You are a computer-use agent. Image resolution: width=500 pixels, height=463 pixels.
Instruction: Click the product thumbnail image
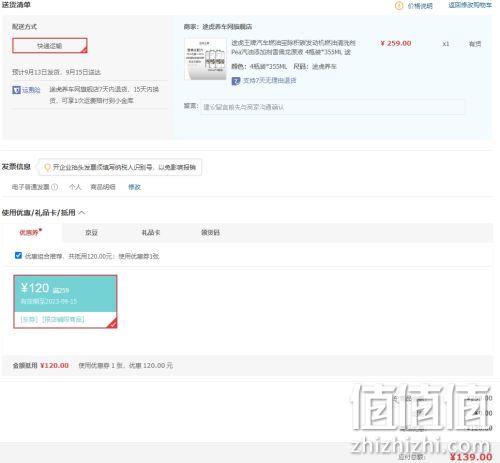coord(206,59)
